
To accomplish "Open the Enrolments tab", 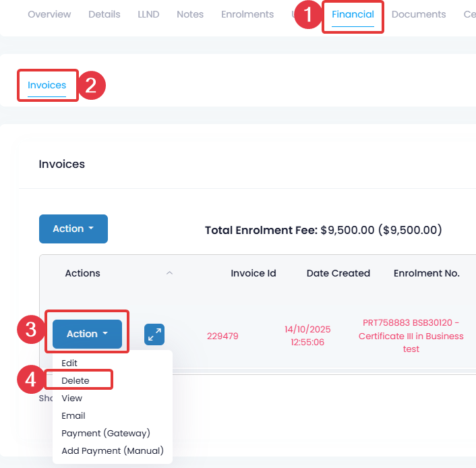I will pyautogui.click(x=247, y=14).
